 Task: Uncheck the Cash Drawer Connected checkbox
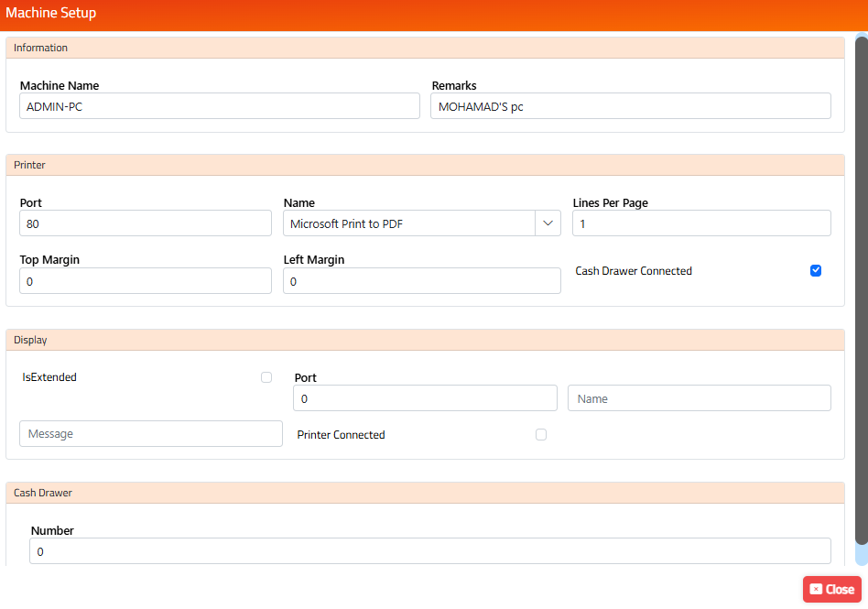816,271
